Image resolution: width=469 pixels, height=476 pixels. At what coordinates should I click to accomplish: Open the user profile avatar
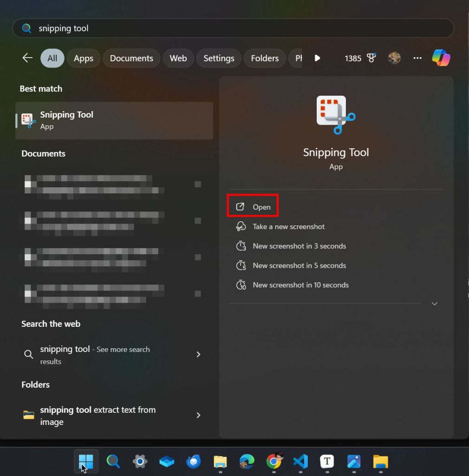[x=394, y=58]
